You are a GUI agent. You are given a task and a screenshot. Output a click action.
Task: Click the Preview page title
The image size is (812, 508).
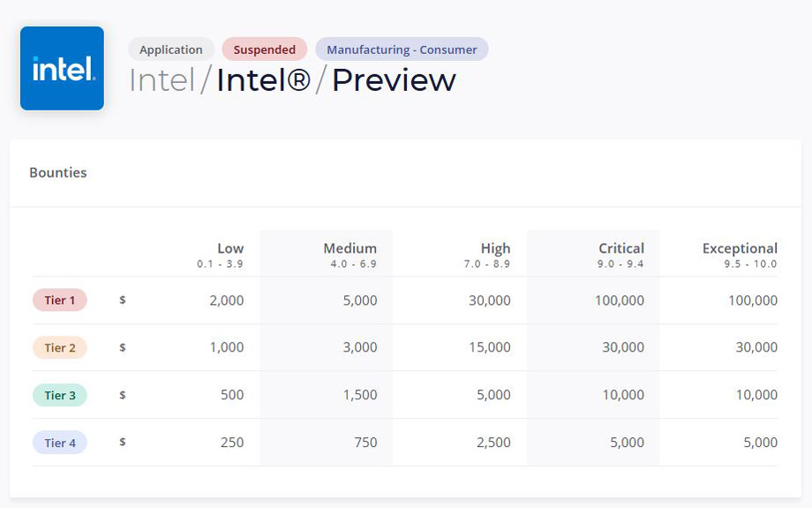tap(394, 80)
